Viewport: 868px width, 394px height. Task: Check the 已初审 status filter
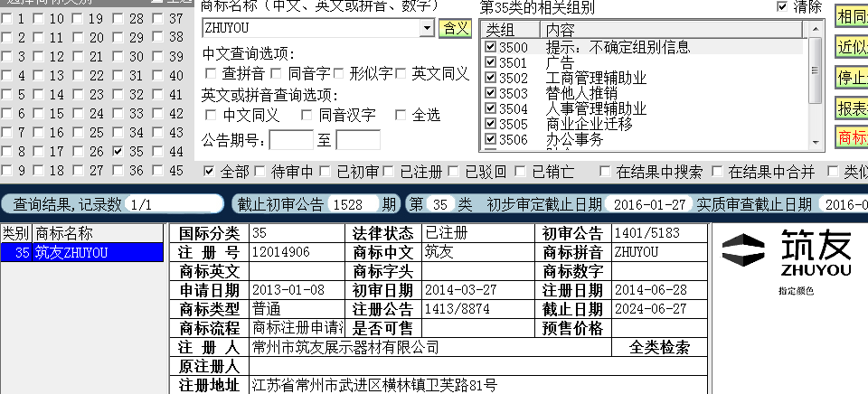tap(325, 171)
